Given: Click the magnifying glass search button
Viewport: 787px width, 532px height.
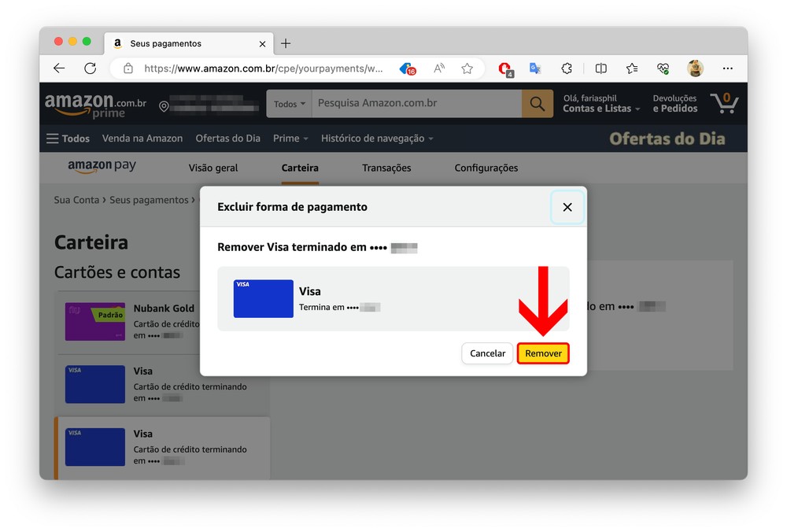Looking at the screenshot, I should pos(538,104).
